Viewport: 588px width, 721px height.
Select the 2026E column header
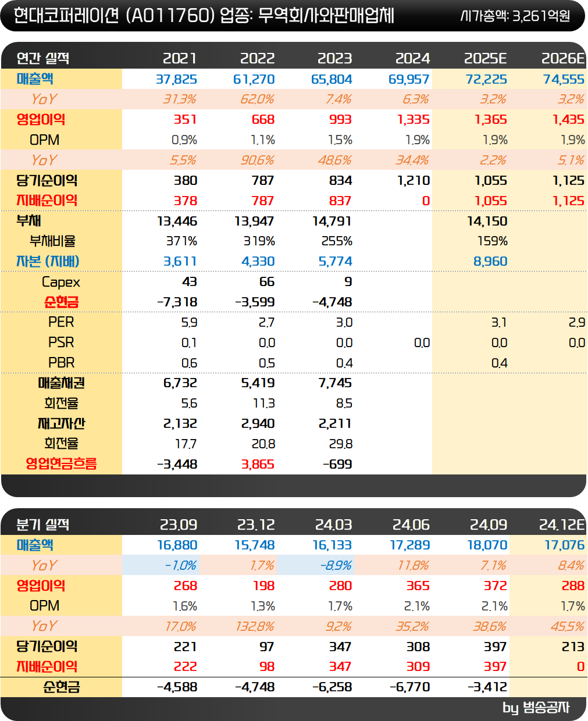563,58
